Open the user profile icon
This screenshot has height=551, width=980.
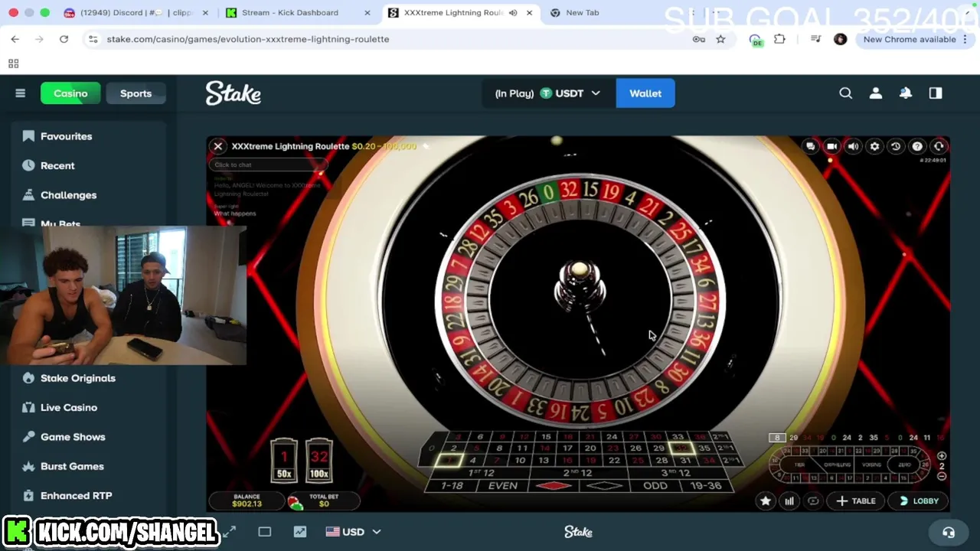(x=876, y=93)
